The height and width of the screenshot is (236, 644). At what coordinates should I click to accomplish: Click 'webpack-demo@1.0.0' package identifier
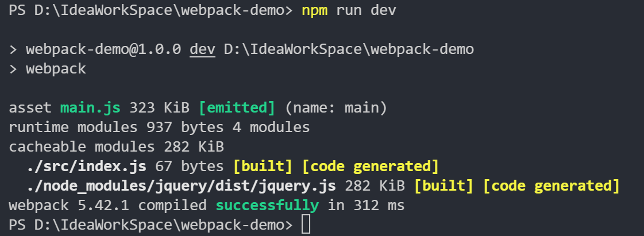(x=103, y=49)
